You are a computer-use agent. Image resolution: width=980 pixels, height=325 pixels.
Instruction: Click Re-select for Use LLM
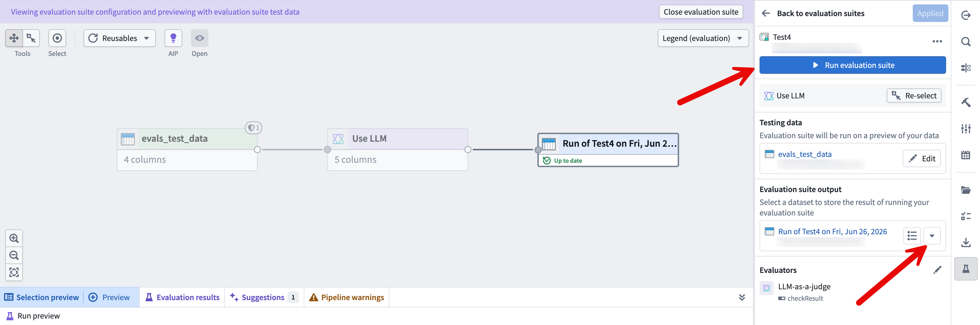[x=914, y=96]
